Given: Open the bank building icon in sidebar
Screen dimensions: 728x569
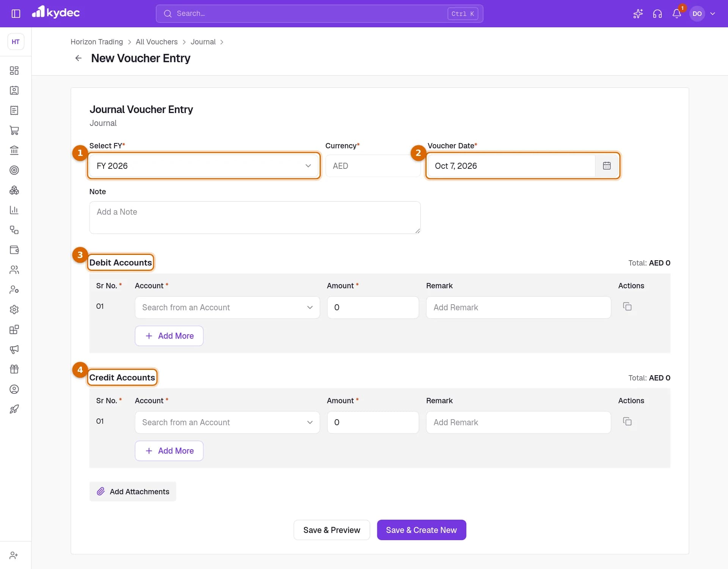Looking at the screenshot, I should click(x=14, y=150).
